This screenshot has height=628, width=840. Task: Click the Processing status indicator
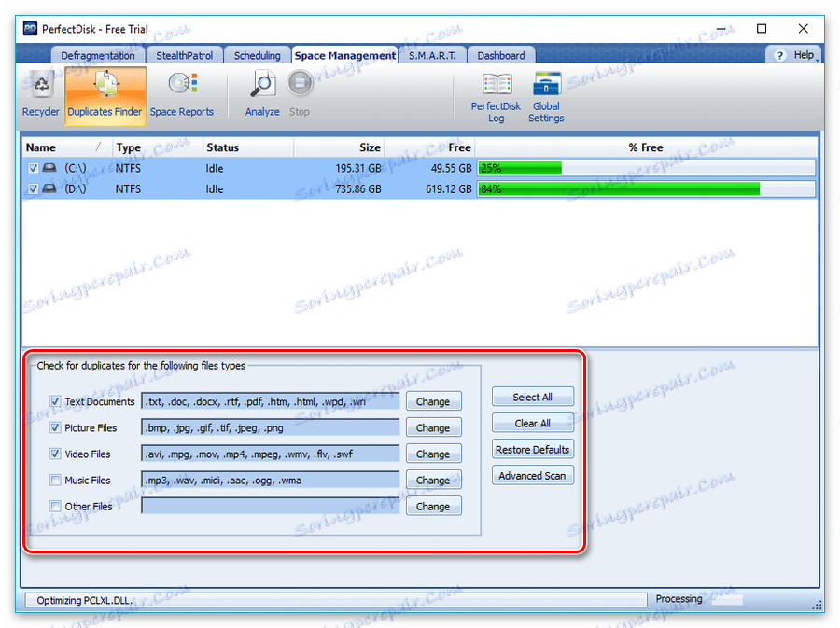pos(679,598)
